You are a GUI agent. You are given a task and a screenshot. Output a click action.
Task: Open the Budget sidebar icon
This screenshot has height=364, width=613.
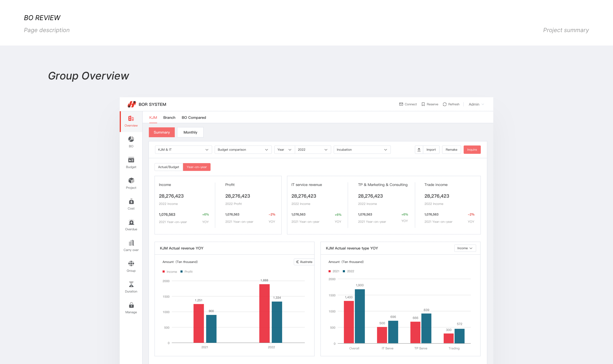131,160
